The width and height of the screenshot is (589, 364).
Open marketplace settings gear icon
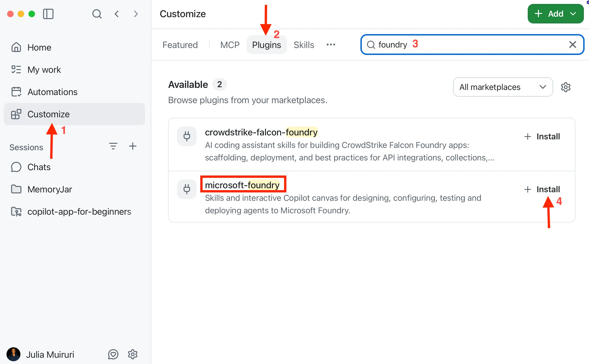(x=565, y=87)
